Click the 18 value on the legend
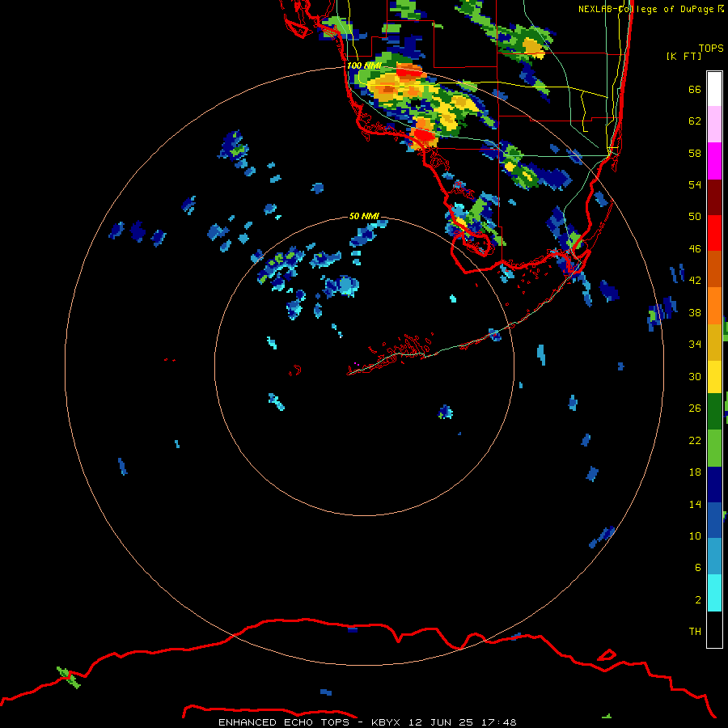This screenshot has height=728, width=728. pyautogui.click(x=695, y=472)
